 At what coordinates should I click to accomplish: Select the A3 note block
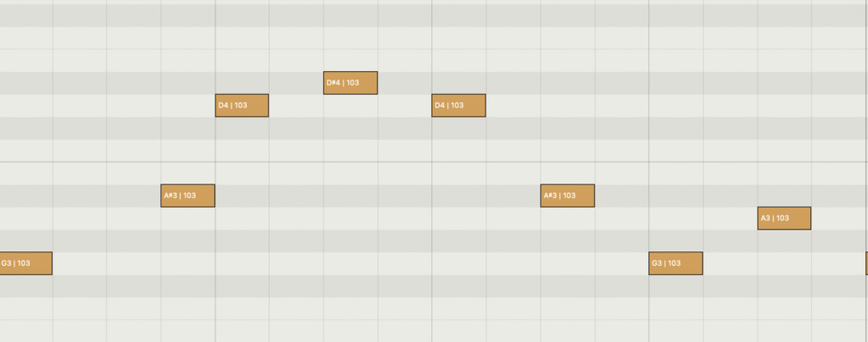784,218
